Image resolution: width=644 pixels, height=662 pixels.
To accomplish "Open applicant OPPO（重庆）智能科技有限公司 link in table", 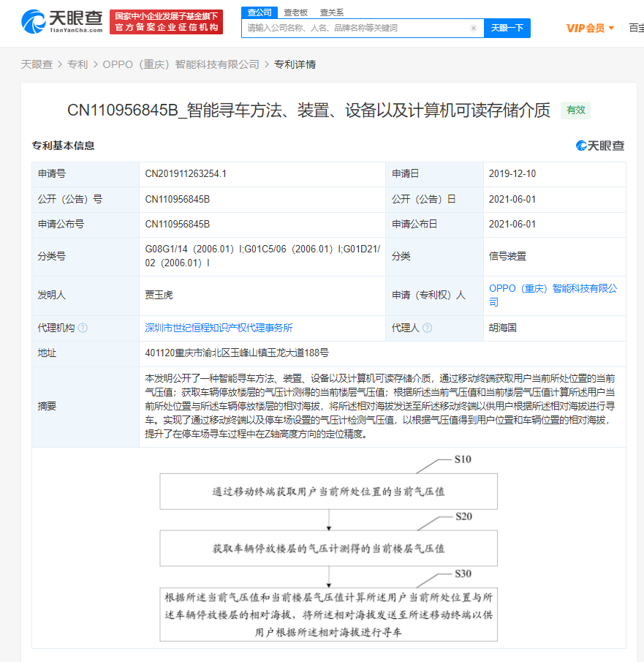I will click(553, 295).
